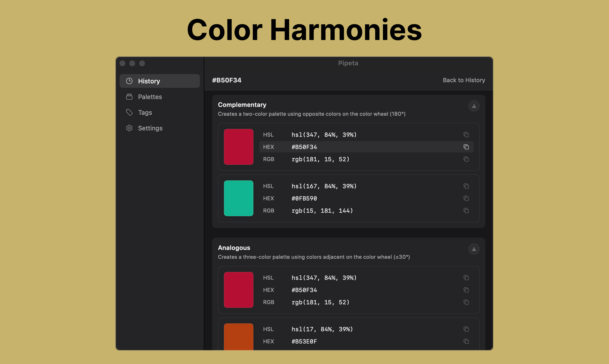Copy HSL value hsl(347, 84%, 39%) in Complementary
609x364 pixels.
pos(466,135)
